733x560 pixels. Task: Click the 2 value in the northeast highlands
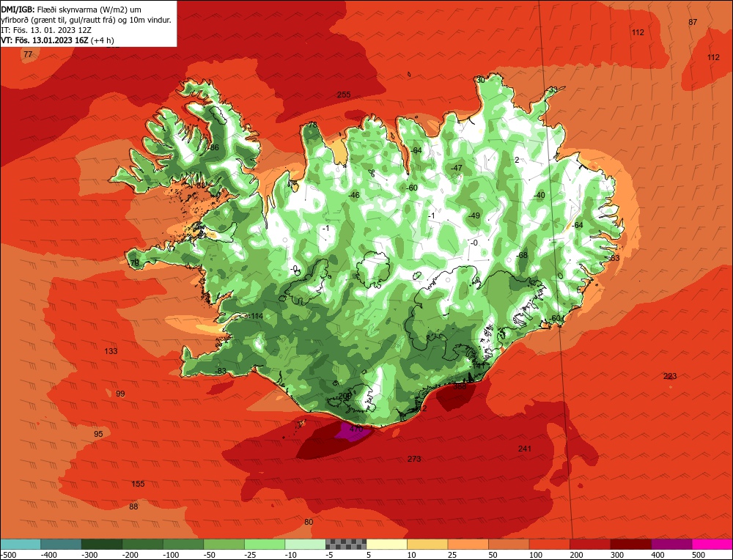pyautogui.click(x=517, y=160)
